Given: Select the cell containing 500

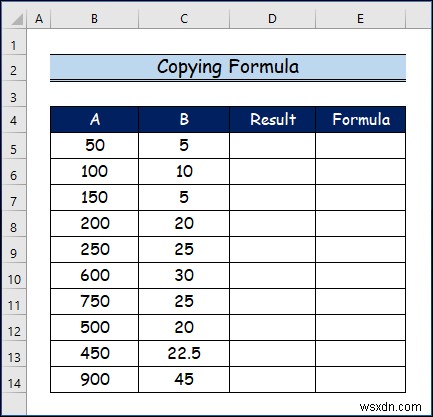Looking at the screenshot, I should pos(94,328).
